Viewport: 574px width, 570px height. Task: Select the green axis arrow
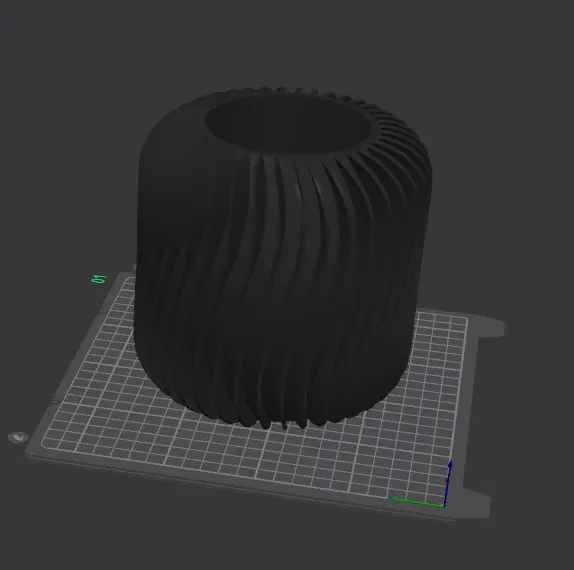pyautogui.click(x=416, y=502)
